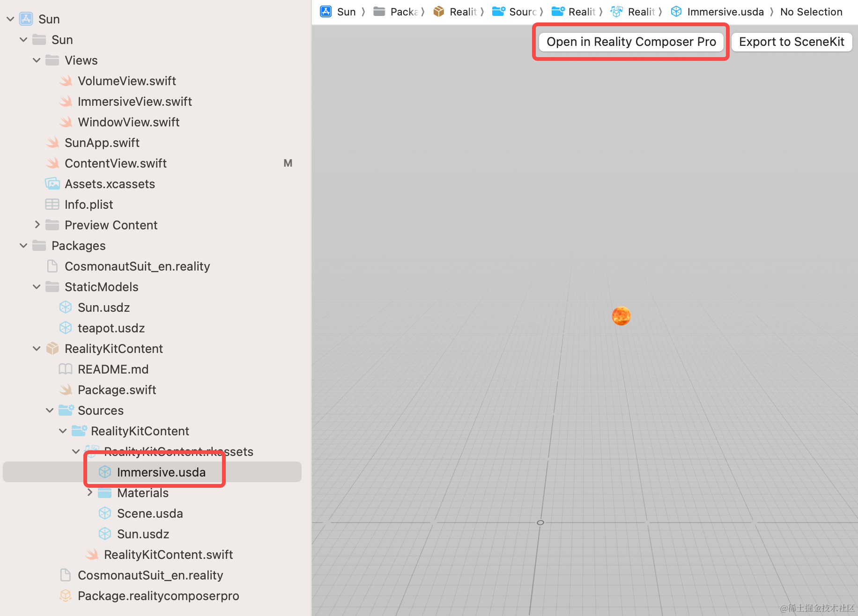Select Scene.usda file
This screenshot has width=858, height=616.
tap(150, 513)
